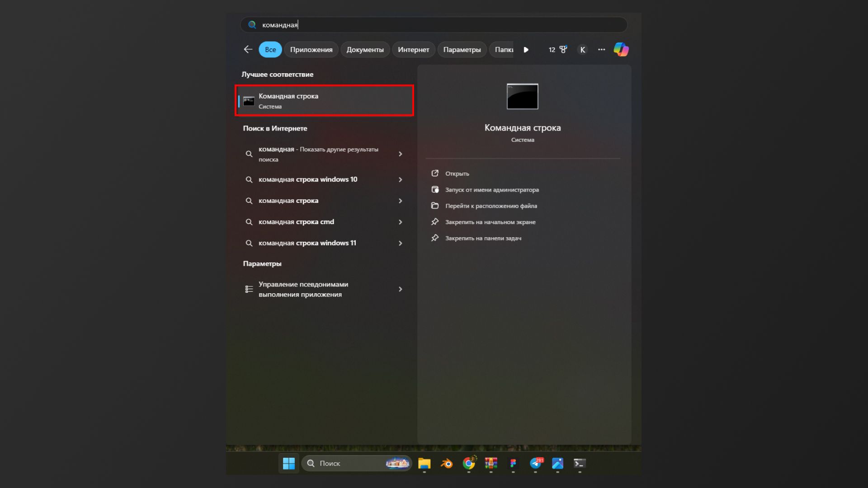The image size is (868, 488).
Task: Click the back arrow in search panel
Action: (x=248, y=49)
